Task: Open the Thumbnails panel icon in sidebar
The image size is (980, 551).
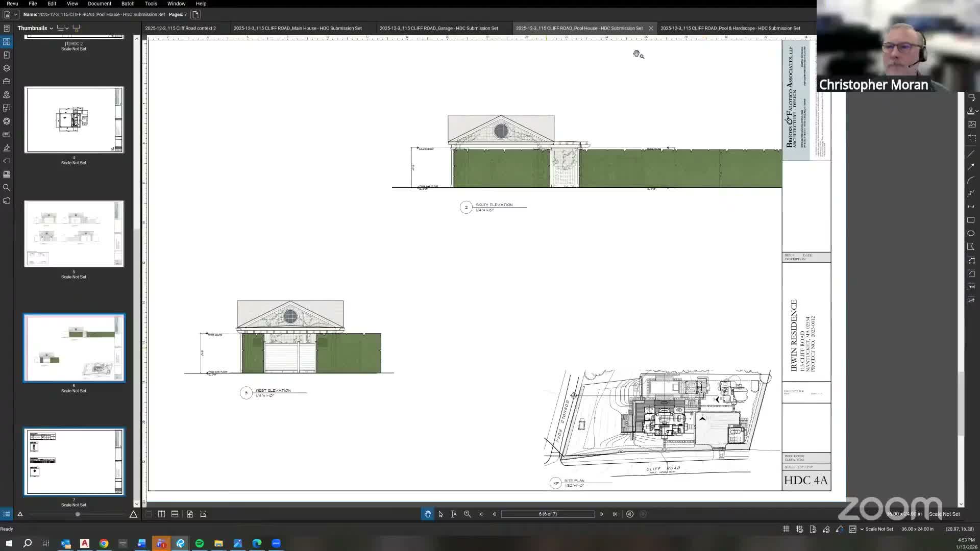Action: (7, 42)
